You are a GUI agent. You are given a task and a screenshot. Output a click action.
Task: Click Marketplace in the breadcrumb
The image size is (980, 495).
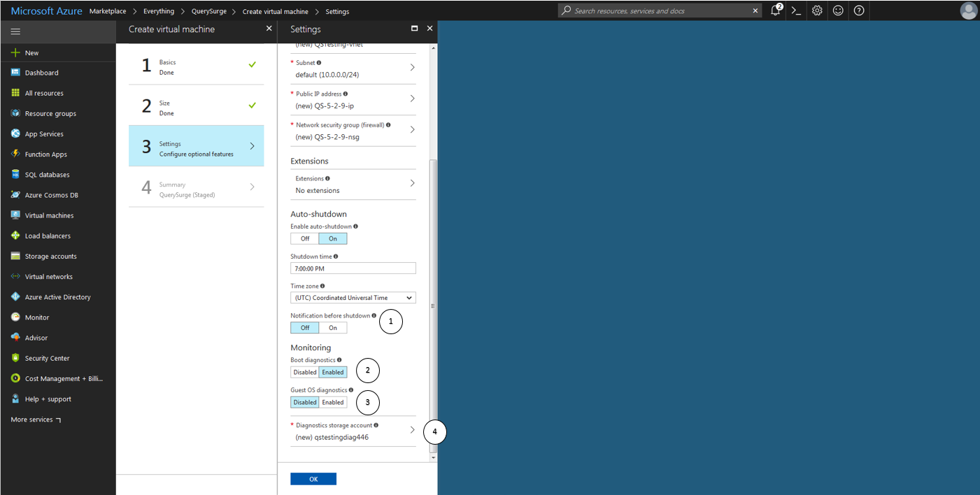pos(108,11)
